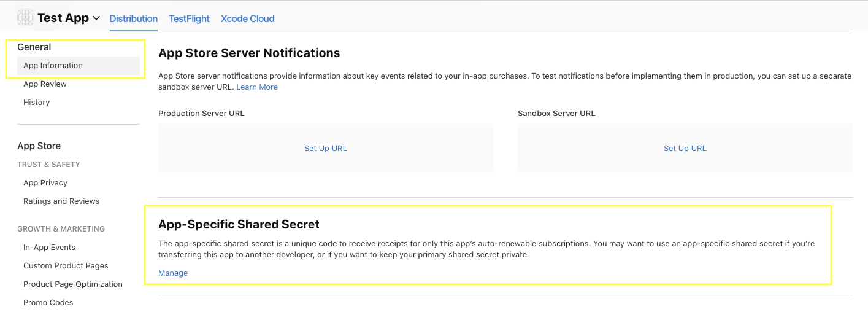Open Product Page Optimization
The height and width of the screenshot is (312, 868).
click(73, 284)
